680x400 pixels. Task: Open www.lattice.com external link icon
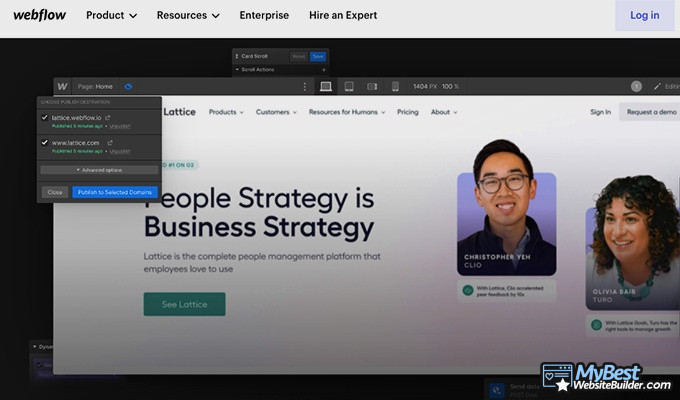point(110,142)
